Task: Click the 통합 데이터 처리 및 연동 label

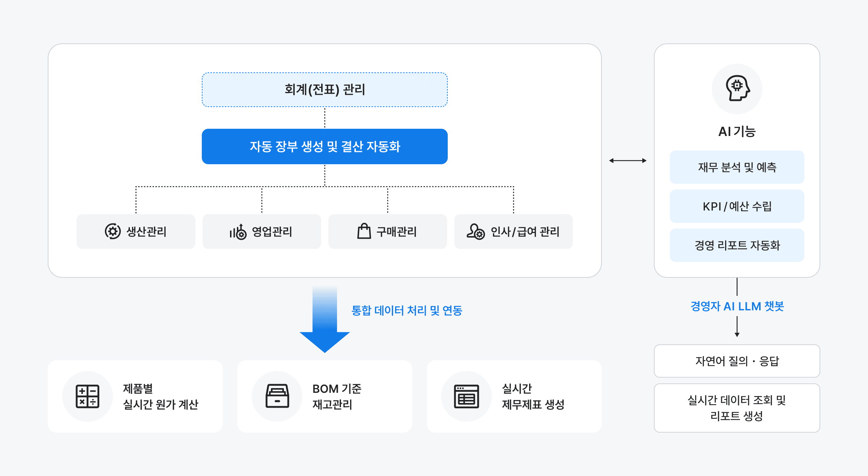Action: (x=407, y=311)
